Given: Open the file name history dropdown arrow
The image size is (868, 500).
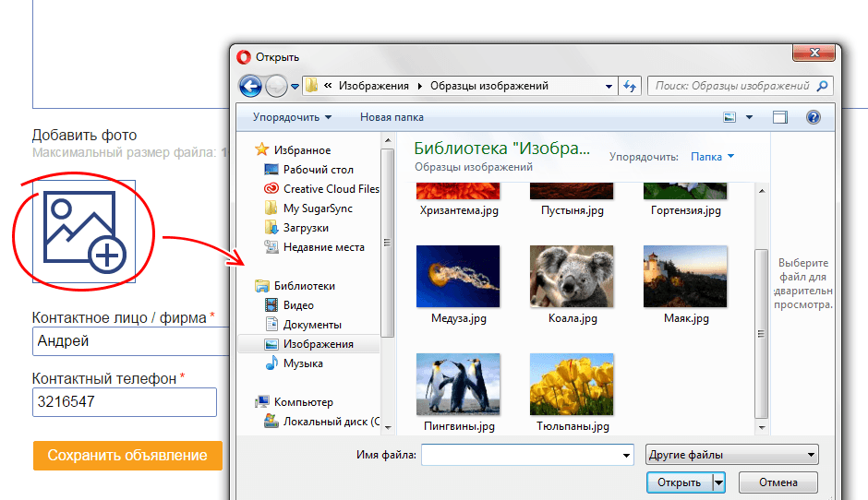Looking at the screenshot, I should (625, 455).
